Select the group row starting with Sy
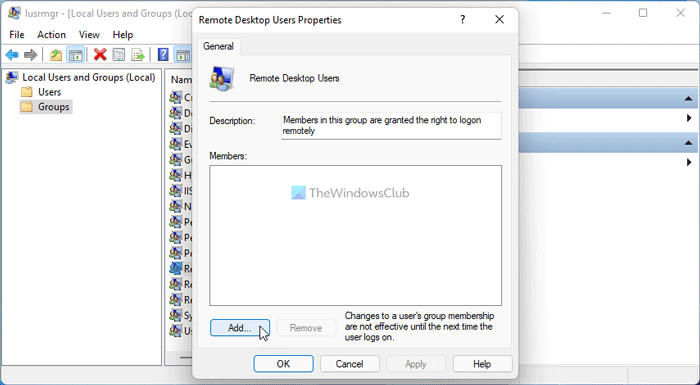 coord(181,315)
